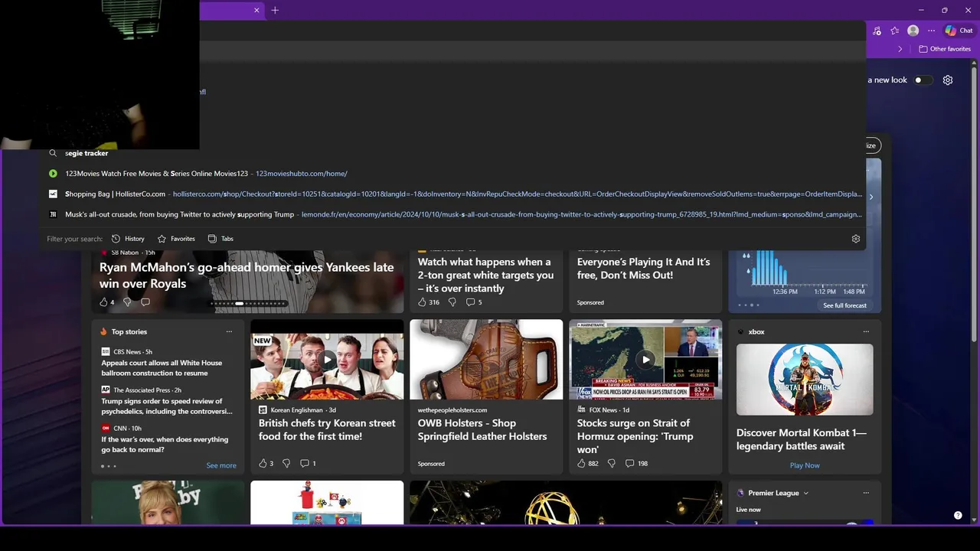Click the carousel pagination dots on Yankees story
980x551 pixels.
coord(247,303)
